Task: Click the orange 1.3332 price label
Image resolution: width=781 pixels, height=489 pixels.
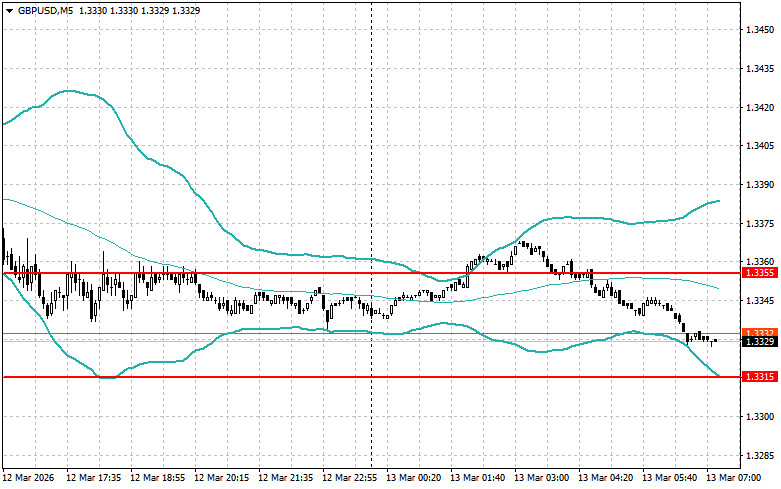Action: [x=760, y=333]
